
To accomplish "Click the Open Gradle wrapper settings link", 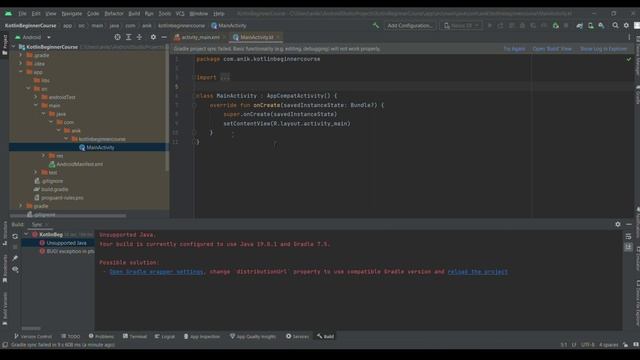I will (156, 272).
